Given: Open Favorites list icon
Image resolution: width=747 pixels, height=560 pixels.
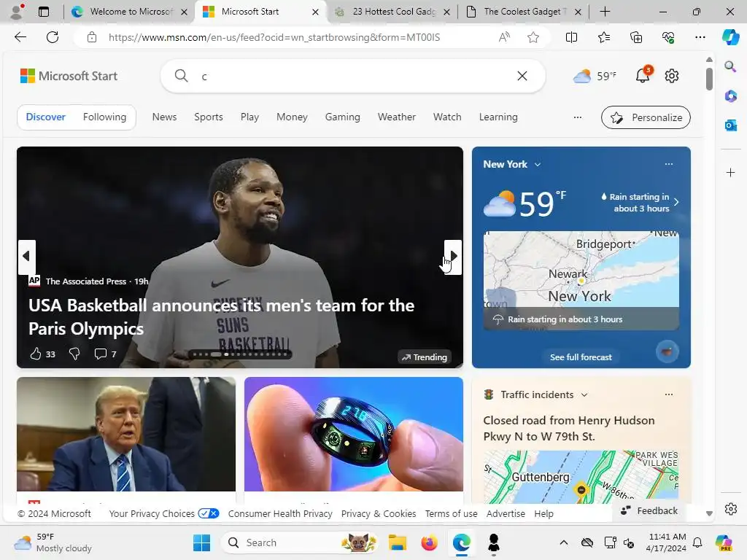Looking at the screenshot, I should [603, 37].
